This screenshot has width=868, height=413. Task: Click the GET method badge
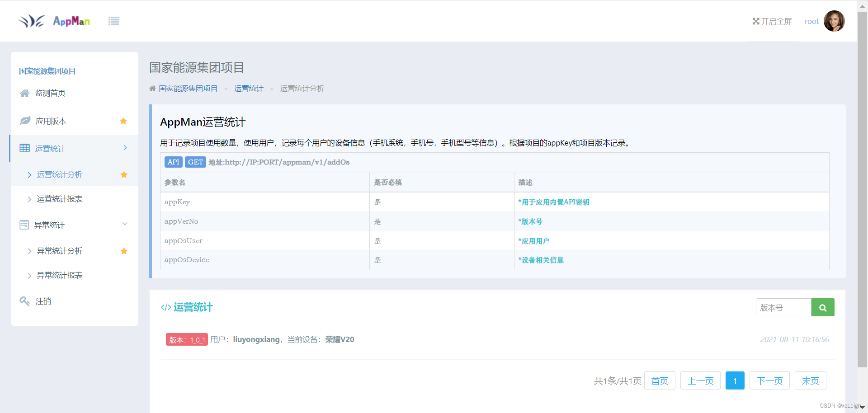click(195, 162)
